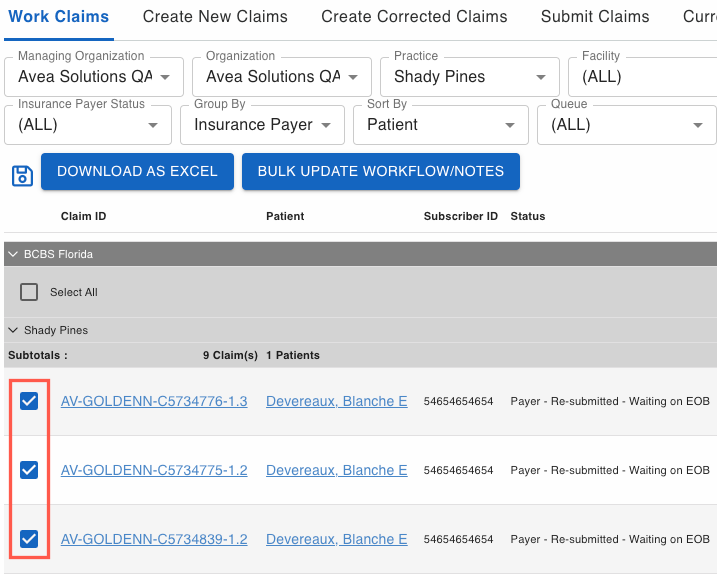Screen dimensions: 717x574
Task: Click Bulk Update Workflow/Notes button
Action: (380, 171)
